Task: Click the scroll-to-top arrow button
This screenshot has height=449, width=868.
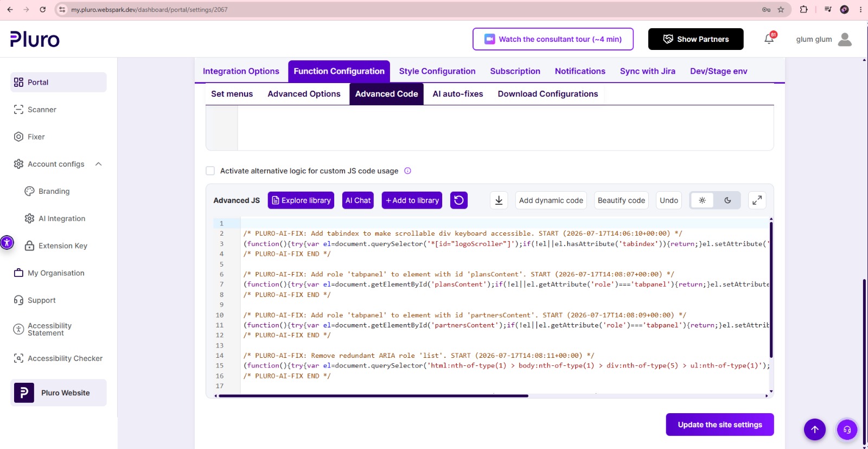Action: pyautogui.click(x=815, y=429)
